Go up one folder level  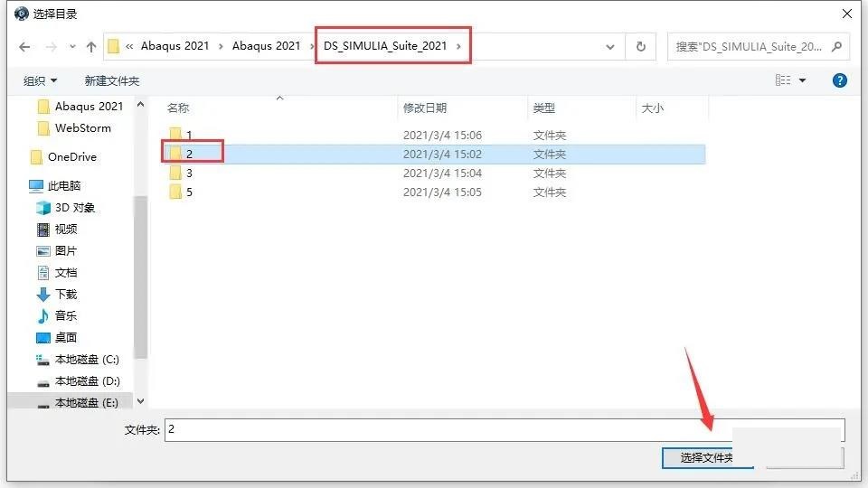[91, 47]
